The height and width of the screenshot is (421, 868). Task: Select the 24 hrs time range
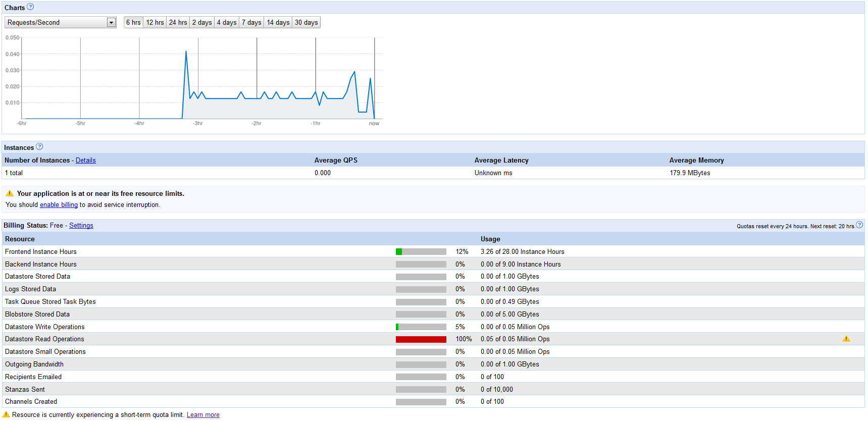pyautogui.click(x=178, y=22)
